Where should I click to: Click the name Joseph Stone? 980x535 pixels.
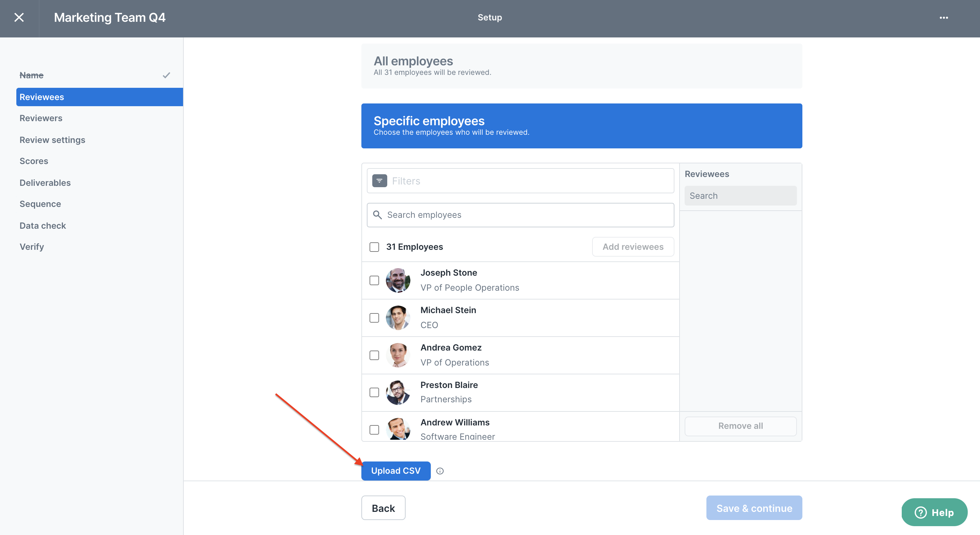point(448,273)
